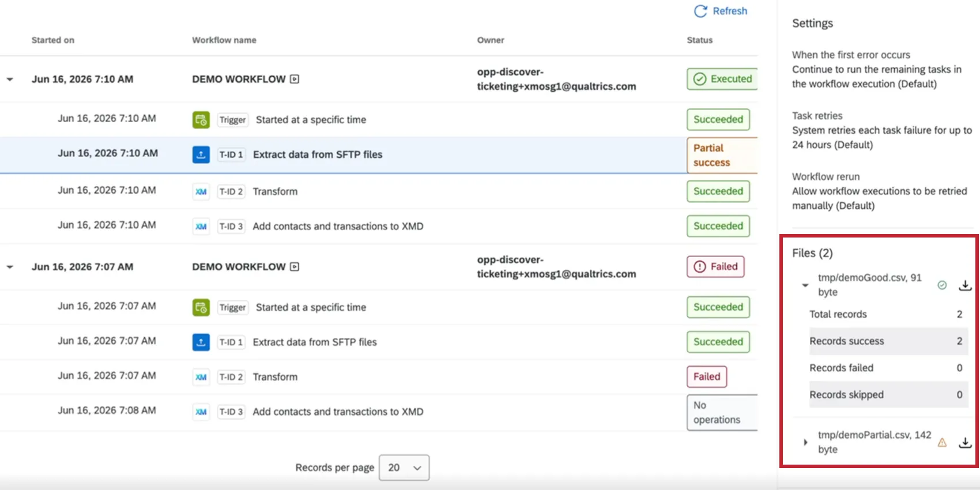Click the Records skipped row
The width and height of the screenshot is (980, 490).
click(888, 395)
